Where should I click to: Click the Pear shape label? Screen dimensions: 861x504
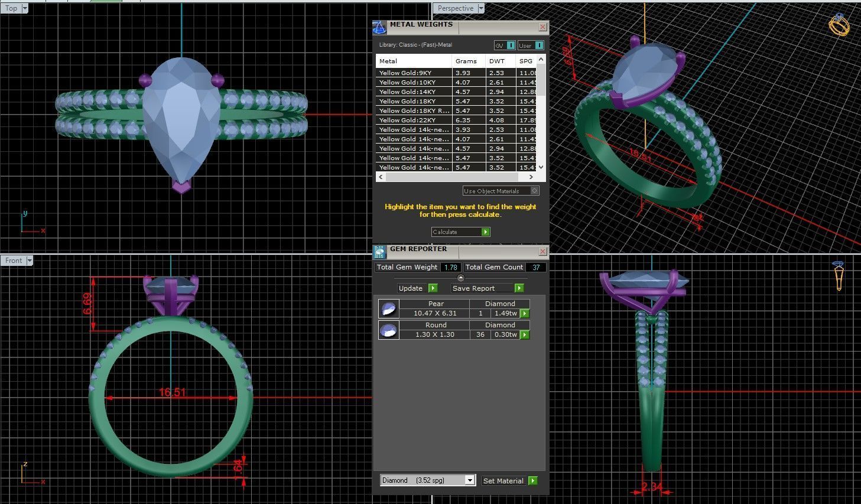click(436, 304)
